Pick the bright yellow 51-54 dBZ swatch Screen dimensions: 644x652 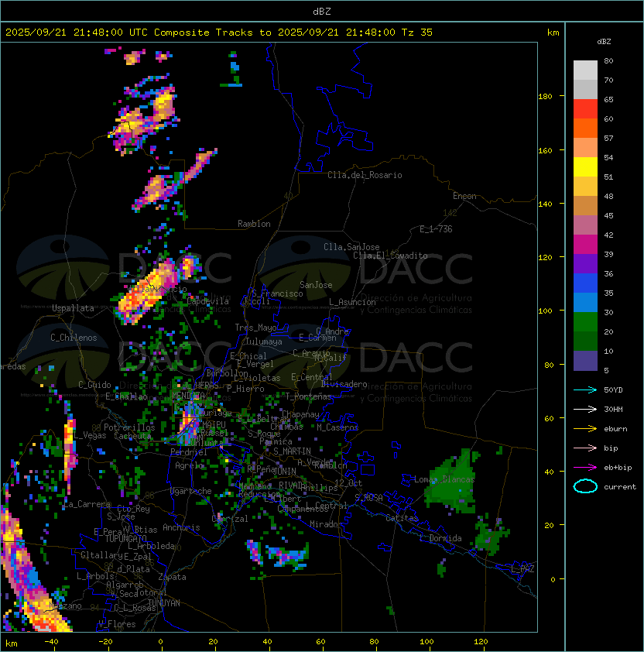click(585, 166)
